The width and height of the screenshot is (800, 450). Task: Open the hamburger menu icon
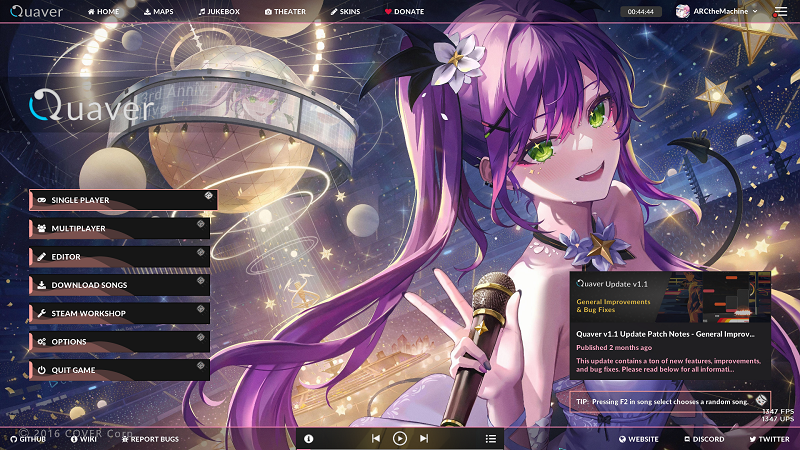point(781,11)
